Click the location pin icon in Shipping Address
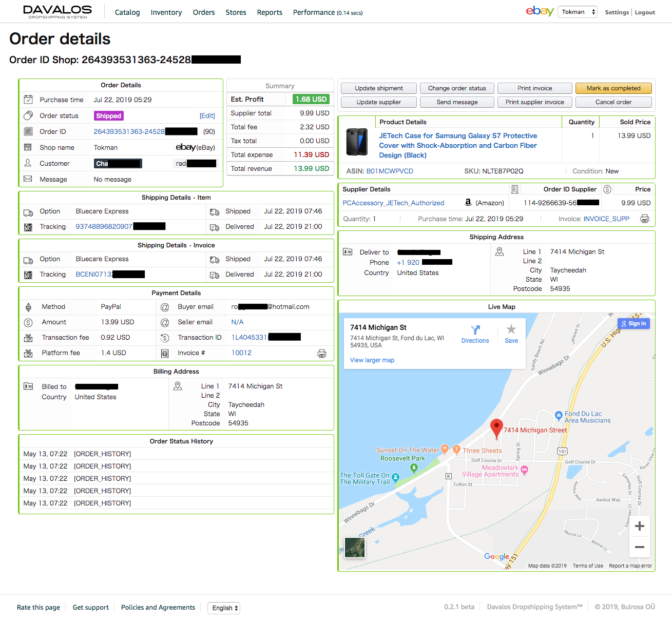 (x=500, y=251)
